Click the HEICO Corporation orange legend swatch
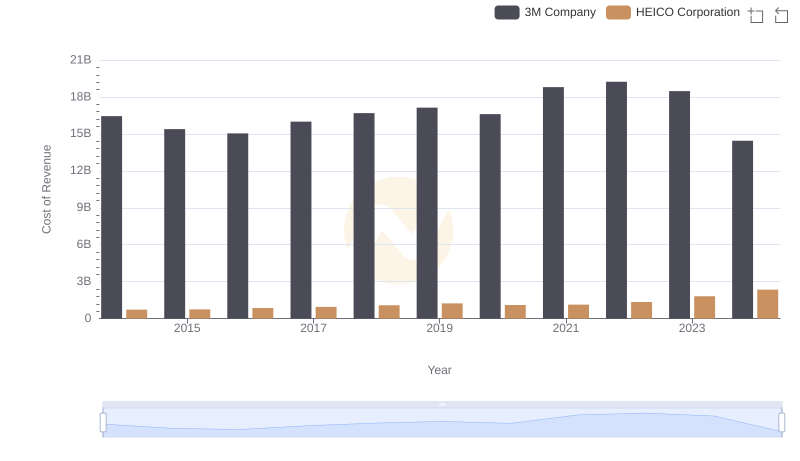This screenshot has width=800, height=461. click(x=618, y=12)
